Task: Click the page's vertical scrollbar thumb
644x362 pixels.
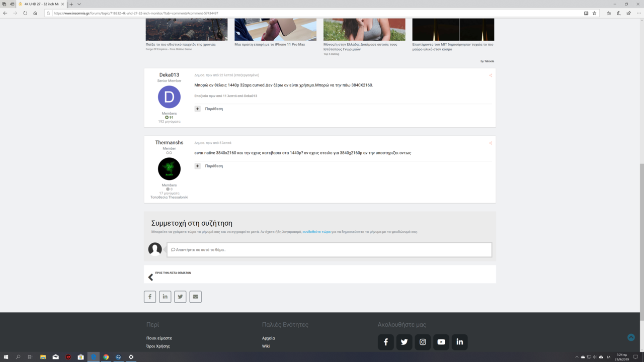Action: coord(641,241)
